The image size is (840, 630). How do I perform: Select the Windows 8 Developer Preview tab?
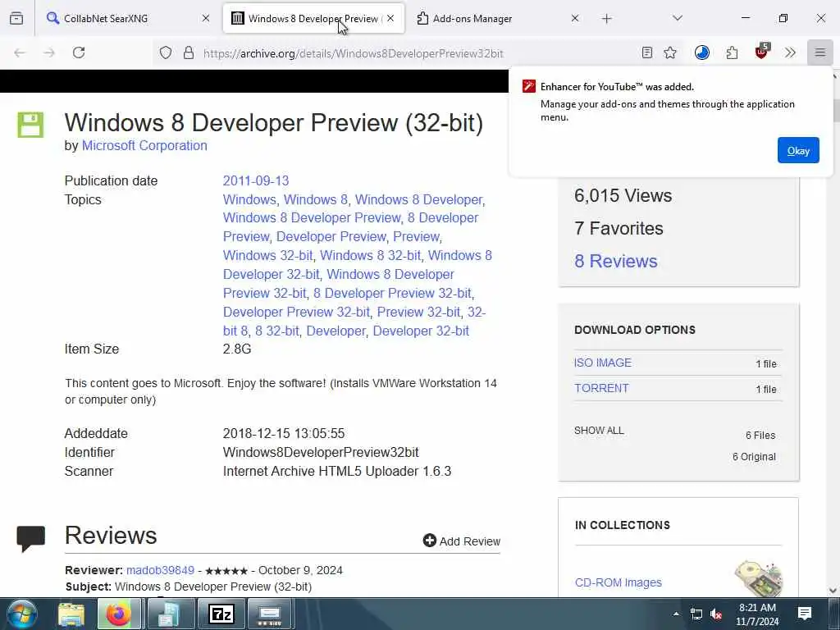tap(313, 18)
